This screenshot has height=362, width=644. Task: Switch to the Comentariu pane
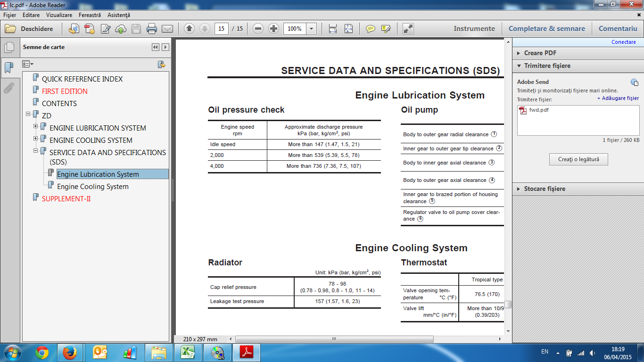pos(618,29)
